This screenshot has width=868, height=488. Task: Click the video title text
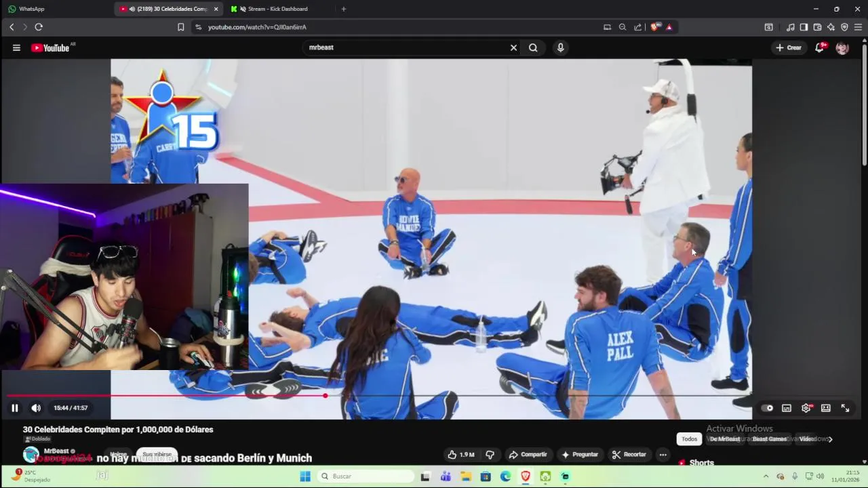(118, 429)
